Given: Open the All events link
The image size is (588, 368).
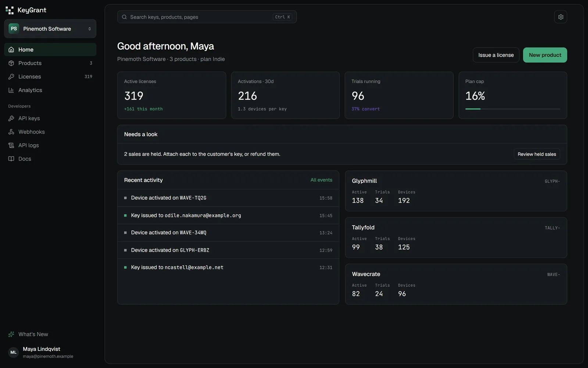Looking at the screenshot, I should tap(321, 180).
